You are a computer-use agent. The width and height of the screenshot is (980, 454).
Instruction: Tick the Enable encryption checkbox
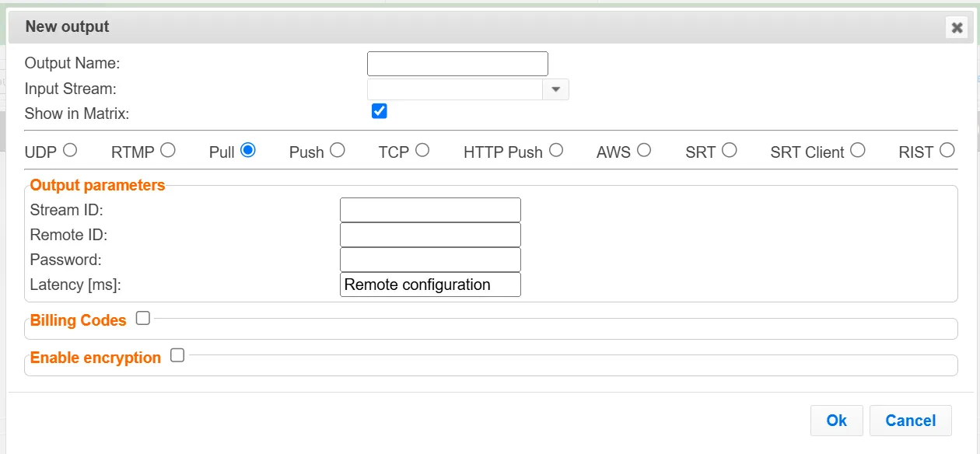[177, 355]
